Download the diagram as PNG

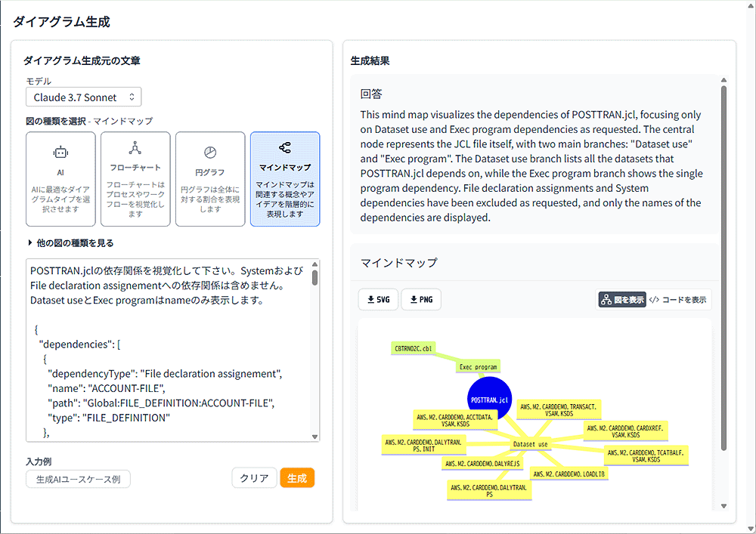point(421,300)
